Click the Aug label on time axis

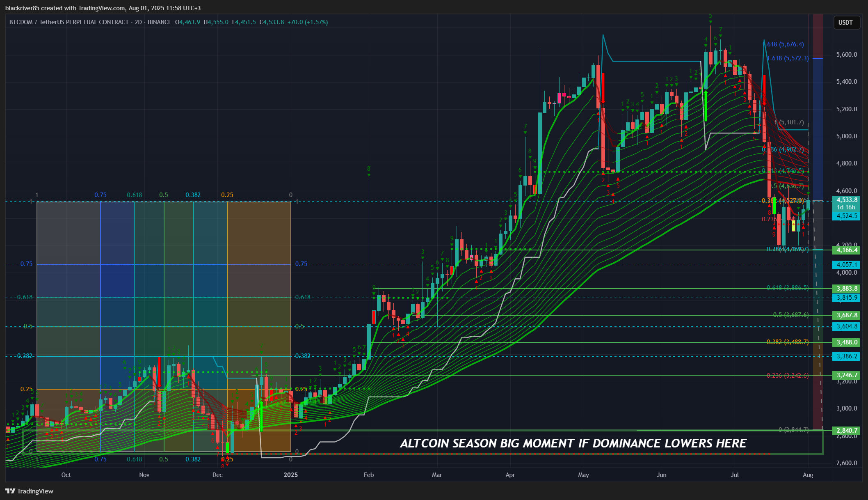(808, 475)
